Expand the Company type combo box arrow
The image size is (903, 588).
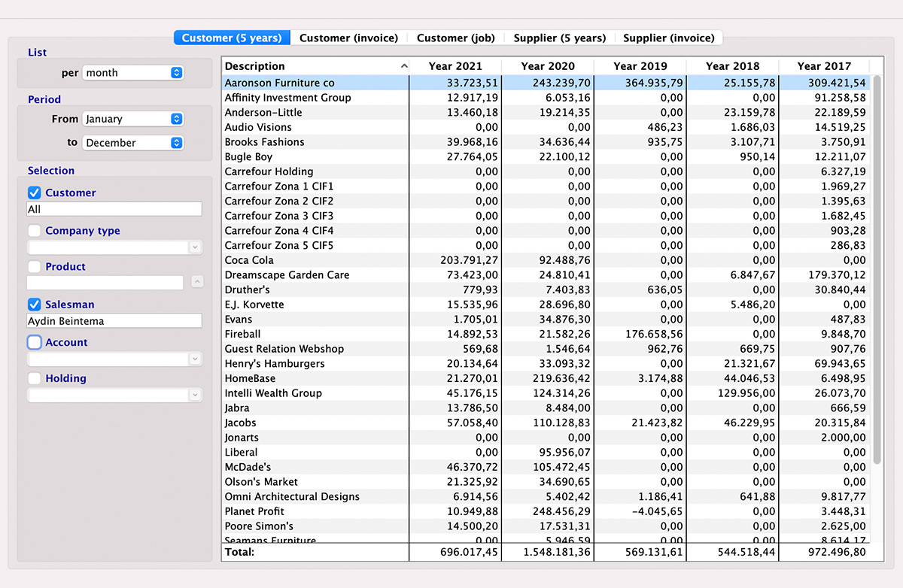[x=195, y=247]
